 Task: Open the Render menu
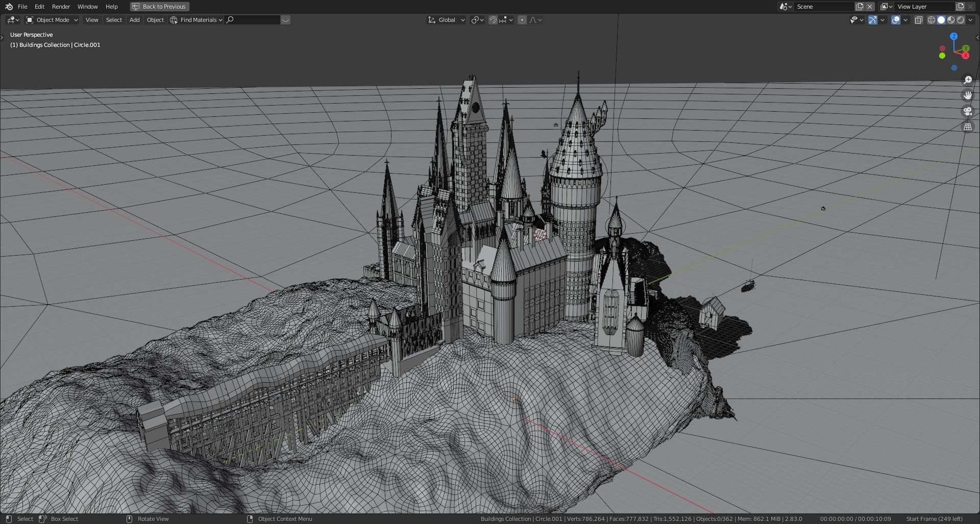point(61,7)
